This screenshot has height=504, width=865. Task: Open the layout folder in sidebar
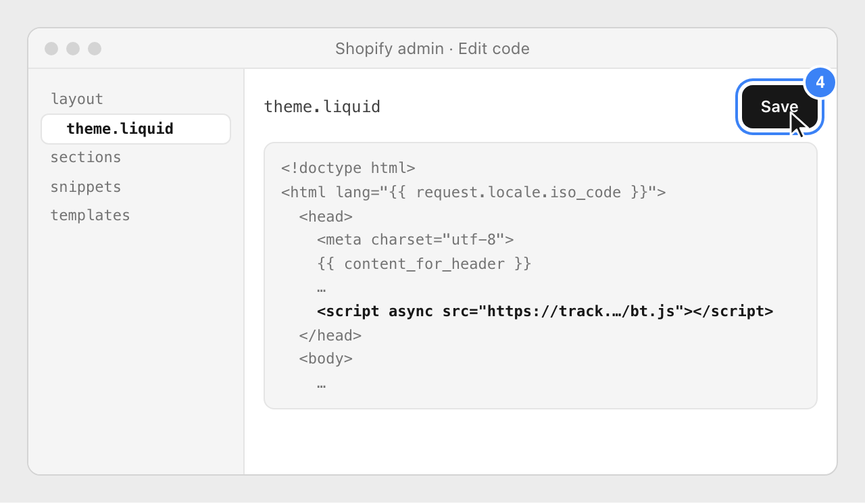coord(77,99)
